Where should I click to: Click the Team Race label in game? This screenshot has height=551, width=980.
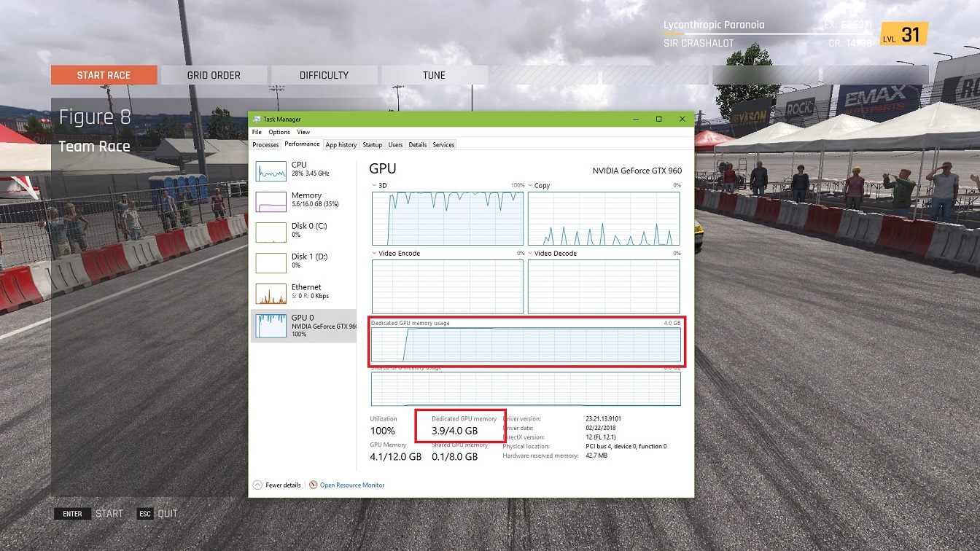point(94,146)
